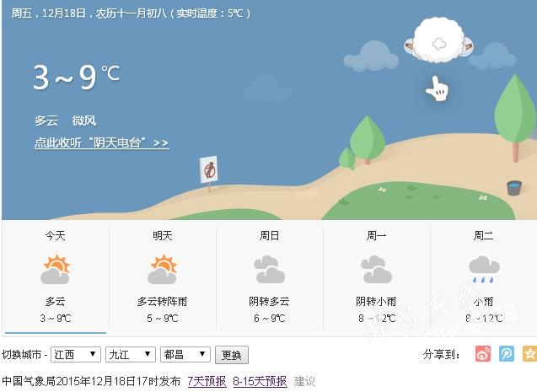Click today's partly cloudy weather icon
The image size is (537, 392).
pyautogui.click(x=55, y=270)
